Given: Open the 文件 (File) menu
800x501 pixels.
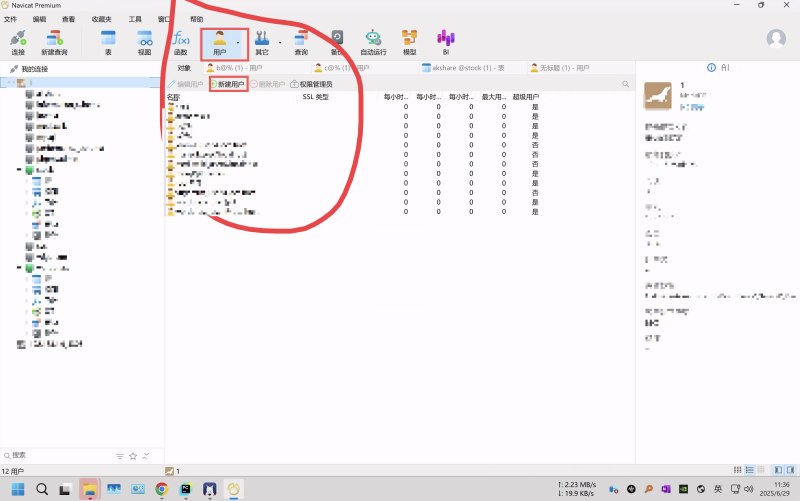Looking at the screenshot, I should tap(10, 19).
